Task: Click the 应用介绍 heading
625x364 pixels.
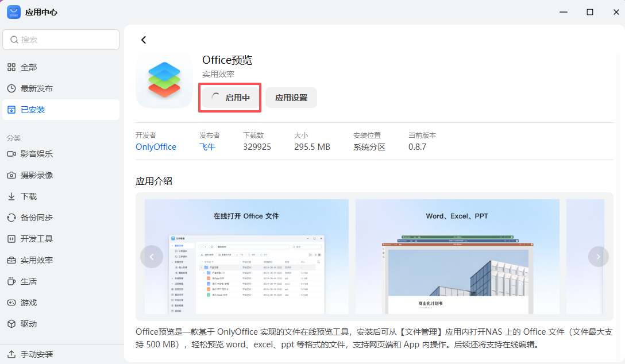Action: (x=154, y=181)
